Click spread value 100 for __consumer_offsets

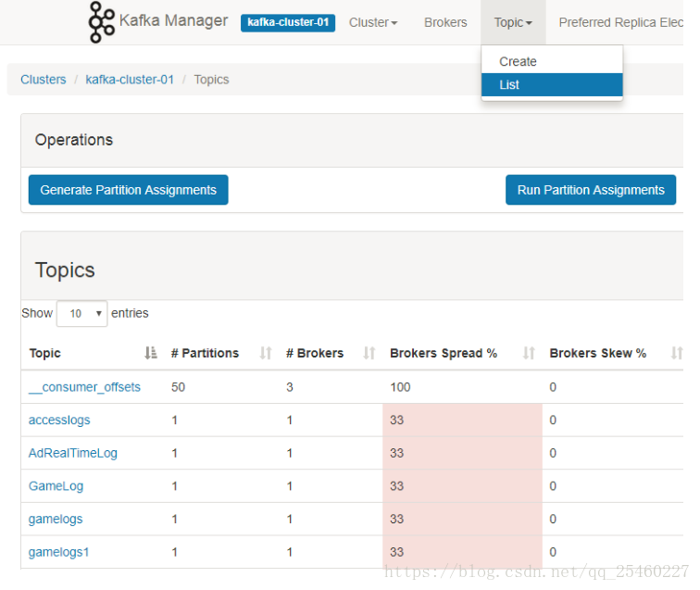tap(400, 387)
